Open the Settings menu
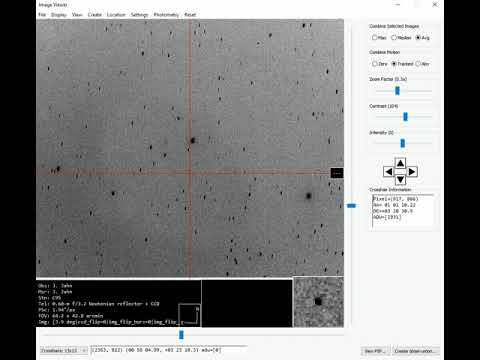 pyautogui.click(x=139, y=15)
